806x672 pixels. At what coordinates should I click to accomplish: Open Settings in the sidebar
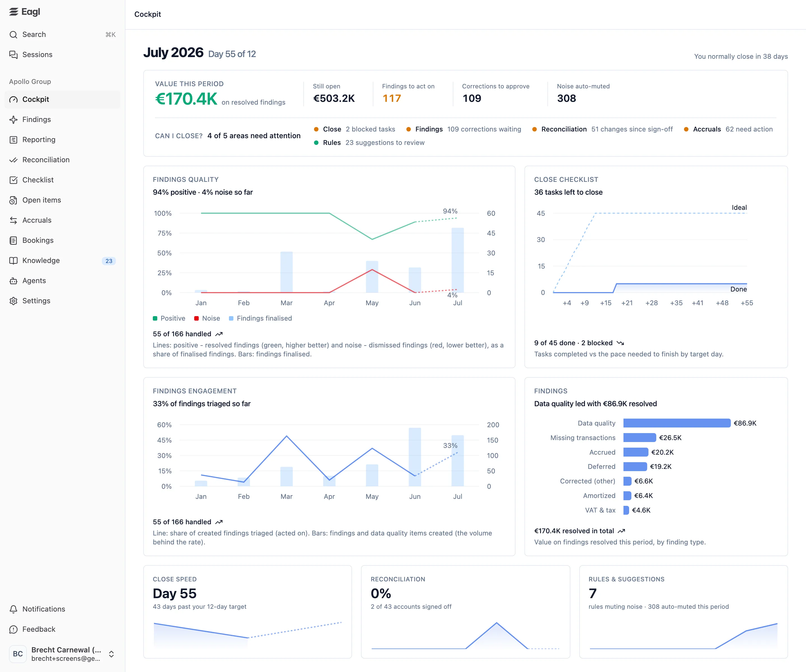(63, 301)
